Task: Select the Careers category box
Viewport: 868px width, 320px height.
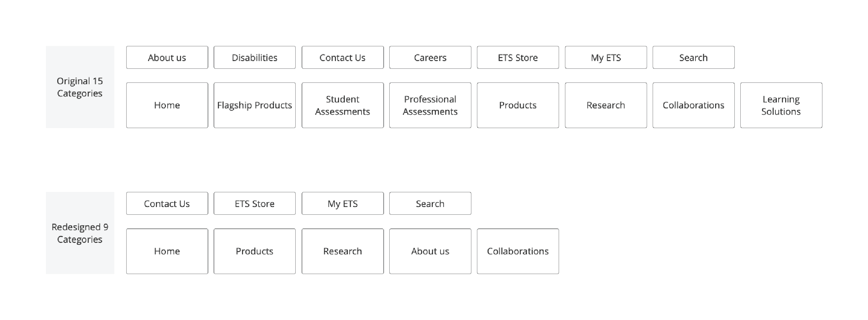Action: (x=430, y=58)
